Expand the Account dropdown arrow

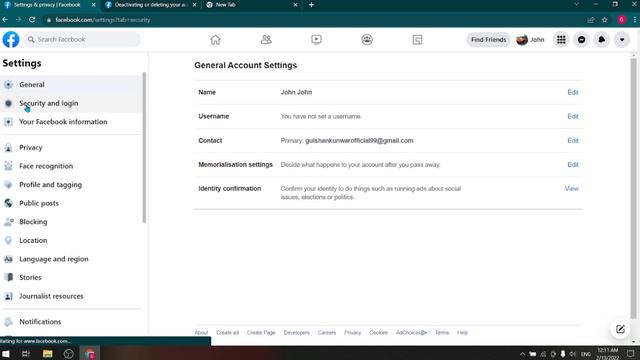[x=622, y=40]
